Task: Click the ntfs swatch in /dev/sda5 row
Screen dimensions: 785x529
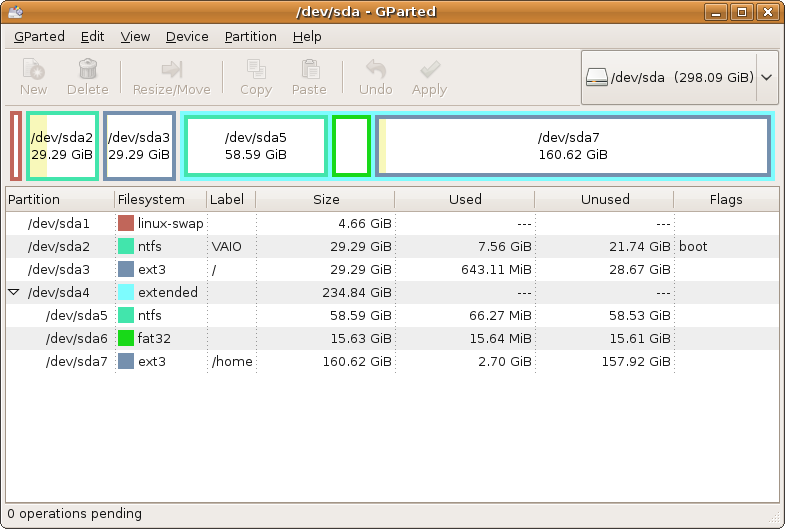Action: [126, 315]
